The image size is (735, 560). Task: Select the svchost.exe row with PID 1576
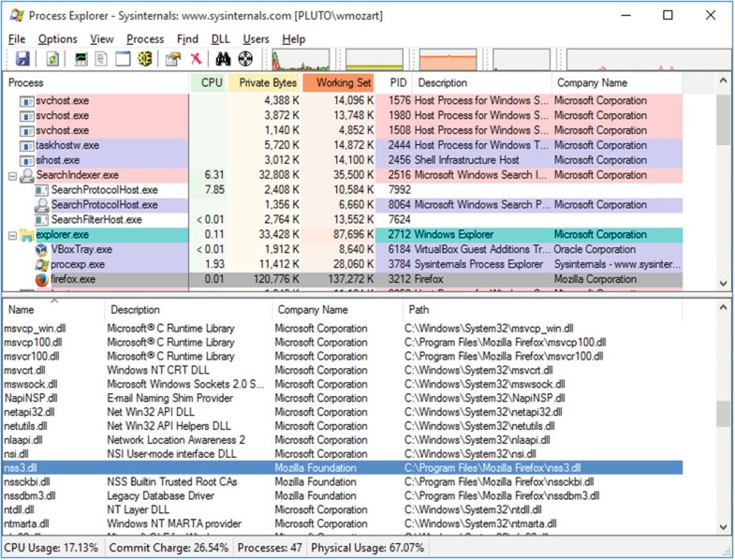(x=343, y=101)
